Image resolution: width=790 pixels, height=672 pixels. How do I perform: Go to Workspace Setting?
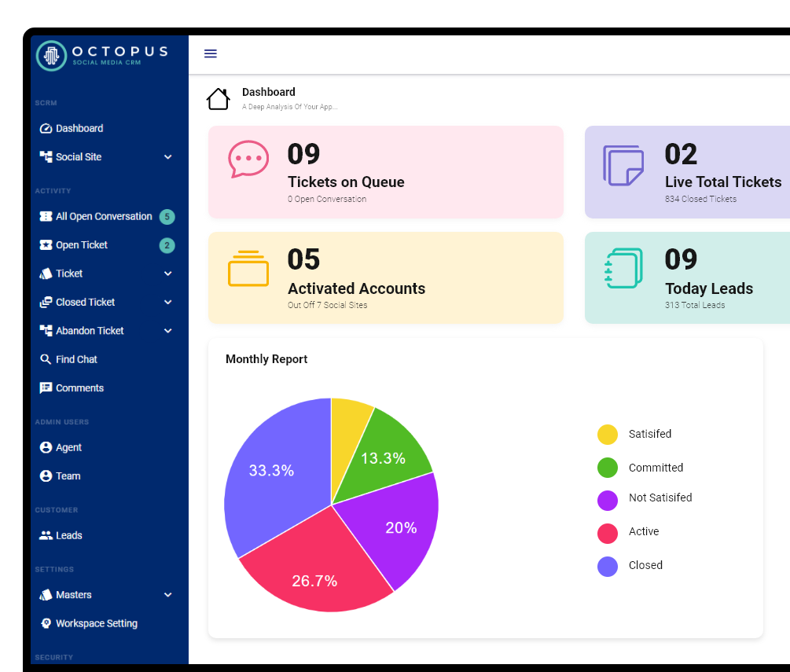click(x=96, y=623)
